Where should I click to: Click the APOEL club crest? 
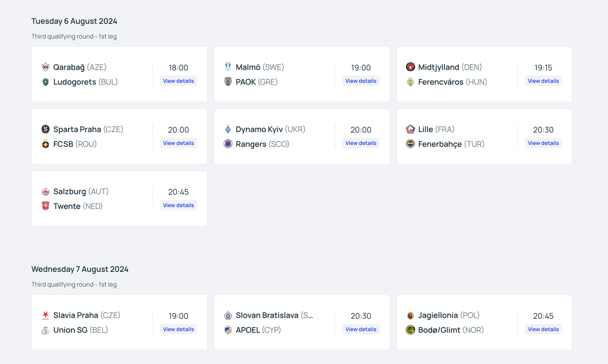pyautogui.click(x=228, y=330)
